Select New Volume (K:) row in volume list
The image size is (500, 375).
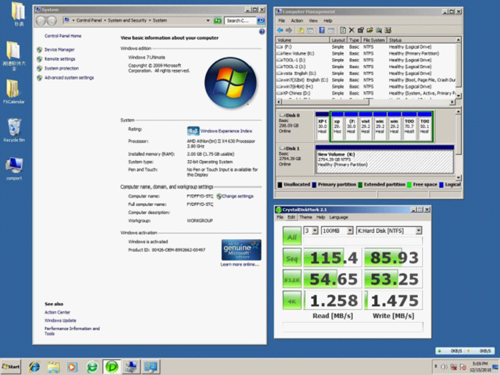367,53
